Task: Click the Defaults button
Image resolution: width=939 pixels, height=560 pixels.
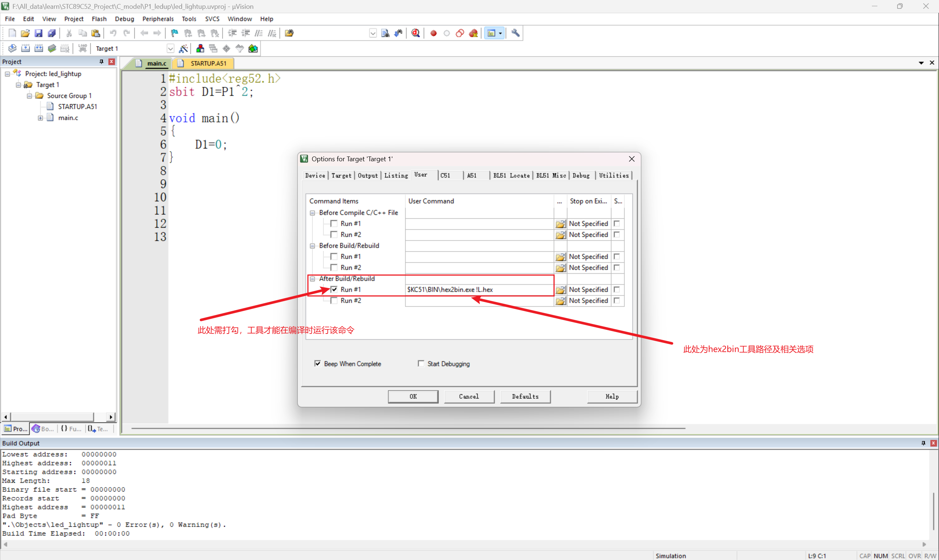Action: click(525, 396)
